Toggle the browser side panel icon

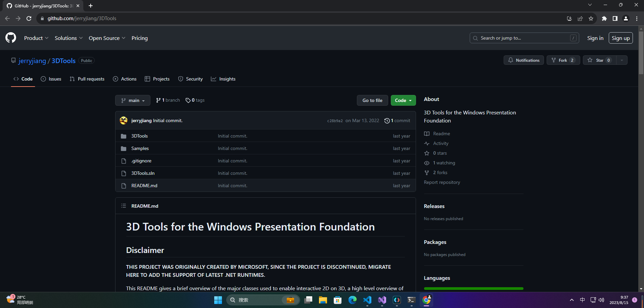point(615,18)
